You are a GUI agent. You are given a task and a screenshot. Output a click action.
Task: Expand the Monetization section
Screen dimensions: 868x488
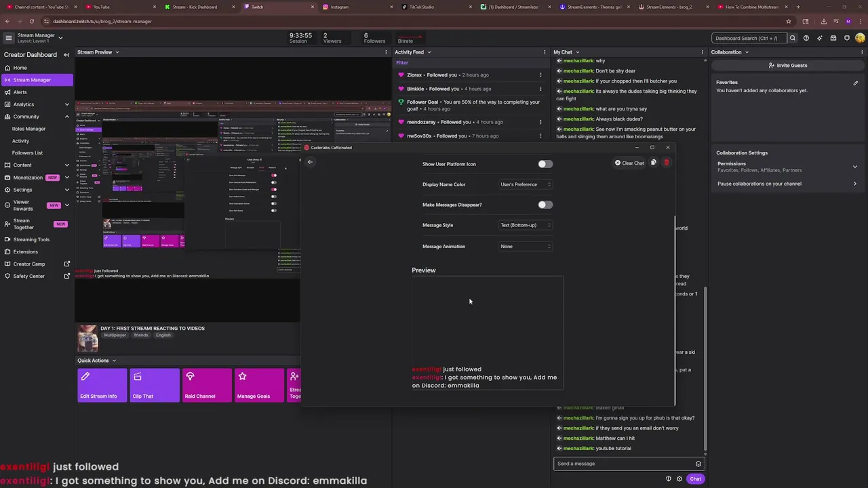coord(66,178)
